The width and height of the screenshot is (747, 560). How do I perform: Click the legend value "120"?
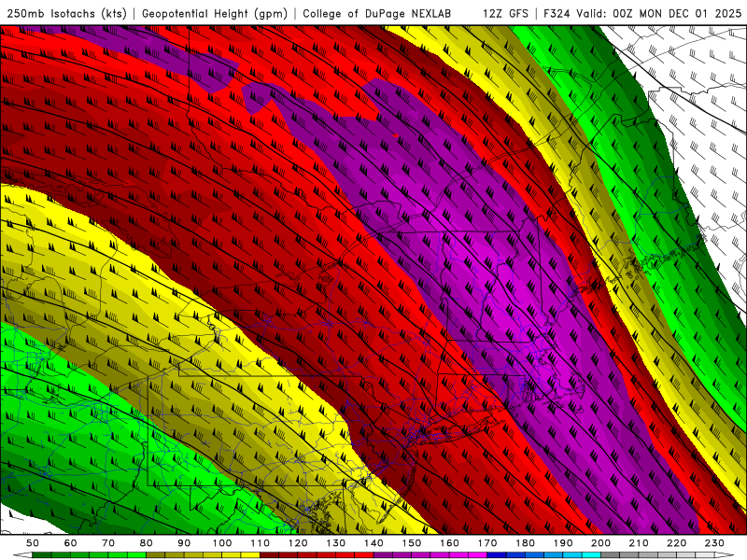[298, 543]
